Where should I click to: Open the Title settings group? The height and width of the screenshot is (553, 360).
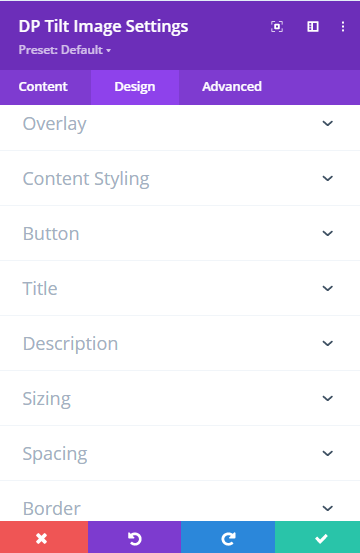point(180,288)
